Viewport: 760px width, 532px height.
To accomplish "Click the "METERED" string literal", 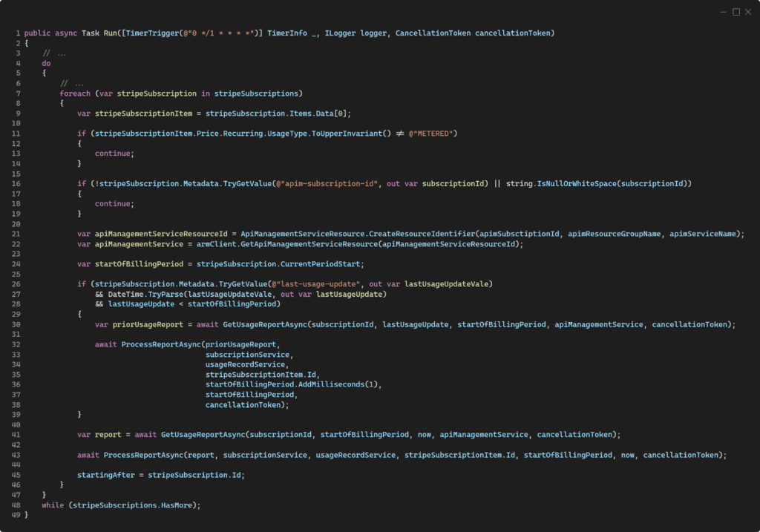I will [x=433, y=133].
